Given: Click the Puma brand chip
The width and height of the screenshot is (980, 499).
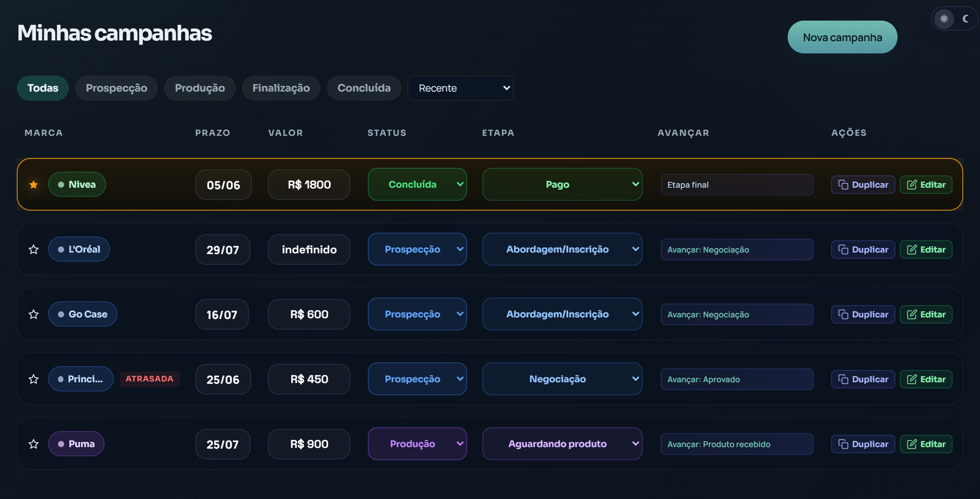Looking at the screenshot, I should [76, 444].
